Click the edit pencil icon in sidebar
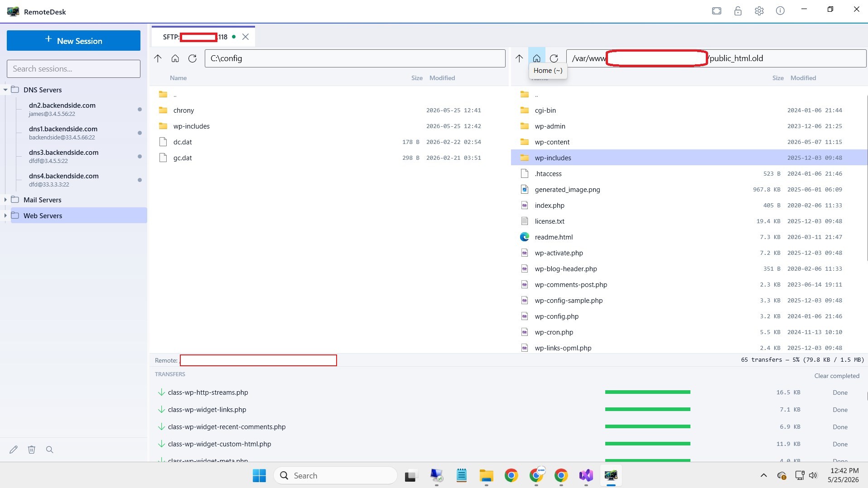 click(14, 450)
